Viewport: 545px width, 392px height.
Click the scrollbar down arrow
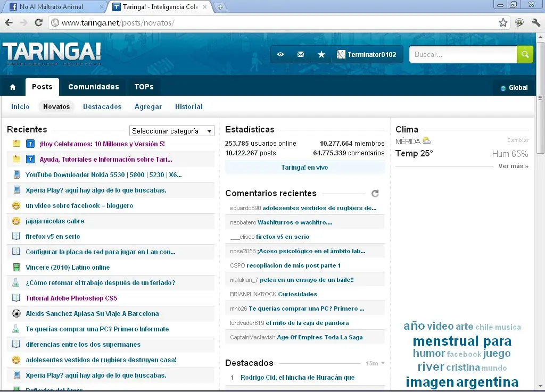point(540,386)
